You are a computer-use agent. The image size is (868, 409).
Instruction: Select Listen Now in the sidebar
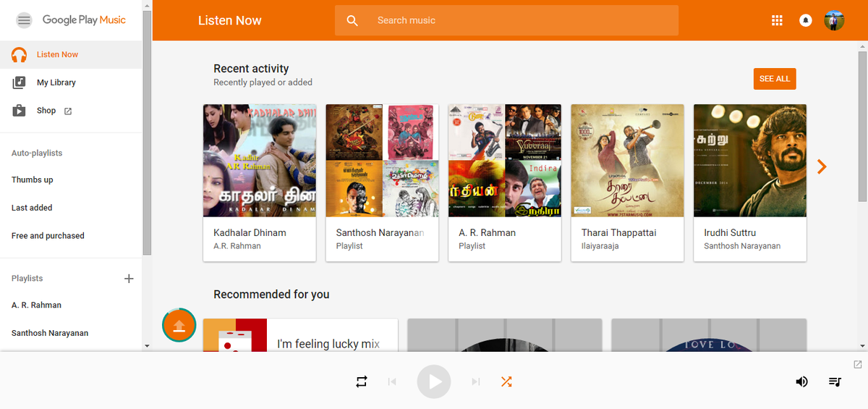pyautogui.click(x=71, y=55)
